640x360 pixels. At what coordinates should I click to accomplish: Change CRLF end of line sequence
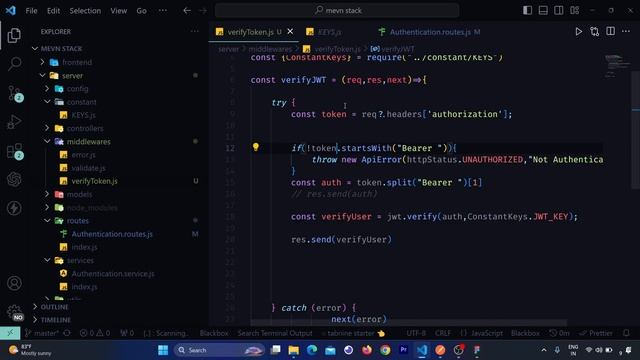point(443,333)
